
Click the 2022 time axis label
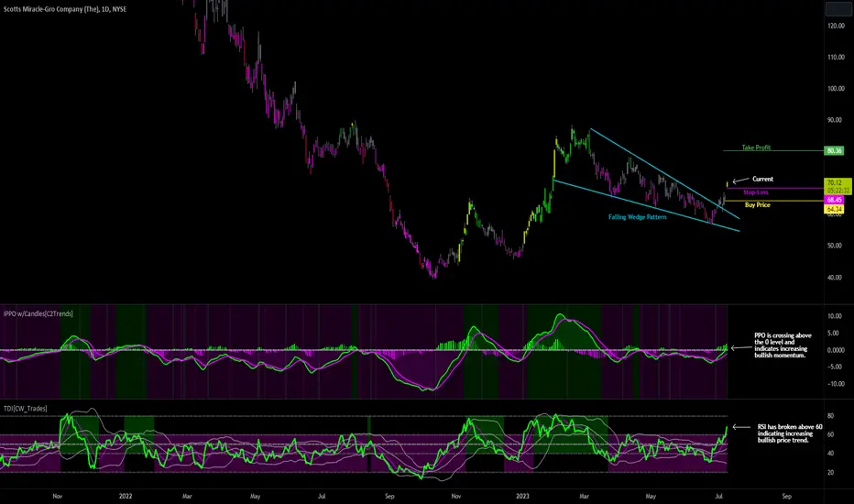126,497
